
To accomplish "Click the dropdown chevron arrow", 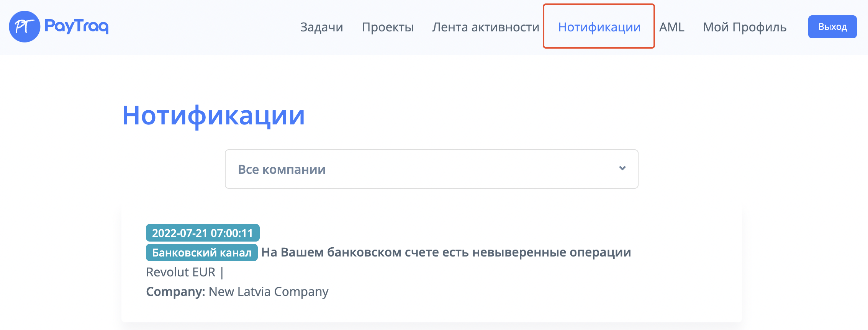I will point(622,168).
